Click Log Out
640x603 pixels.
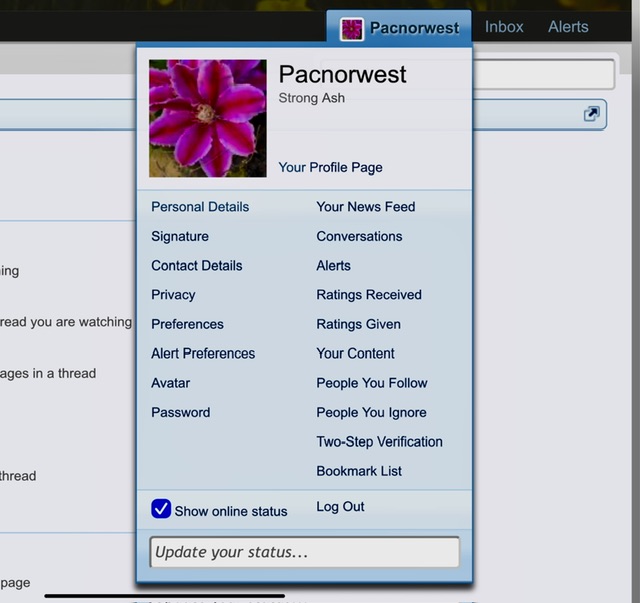click(x=341, y=507)
